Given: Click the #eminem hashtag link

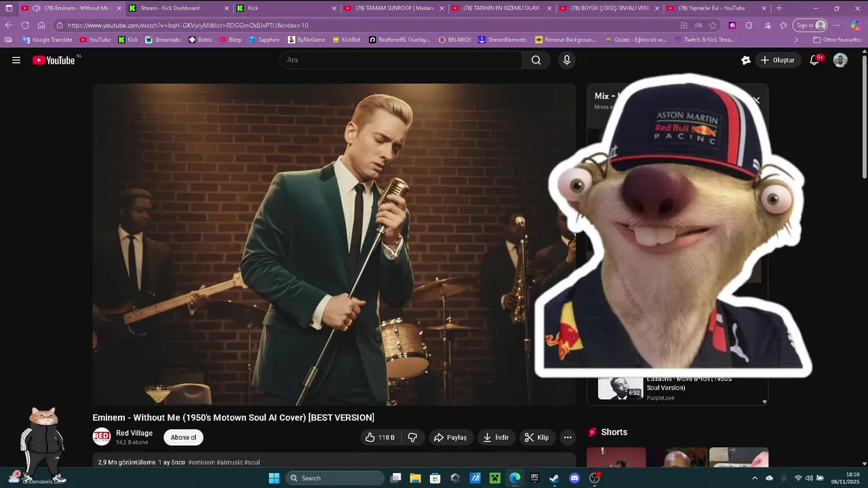Looking at the screenshot, I should [x=201, y=462].
